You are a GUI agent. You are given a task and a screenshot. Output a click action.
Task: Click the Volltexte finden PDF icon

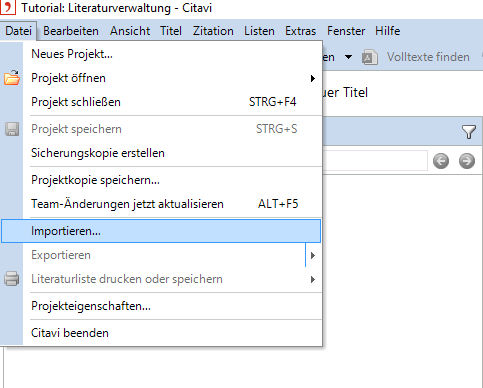tap(370, 57)
